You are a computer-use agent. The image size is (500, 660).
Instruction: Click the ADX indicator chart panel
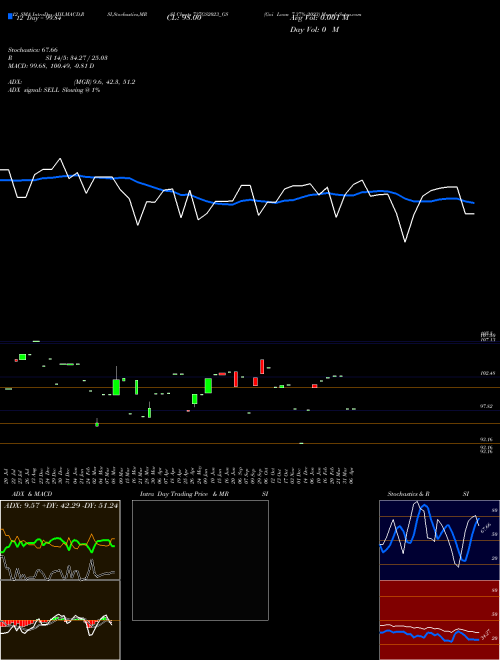(x=60, y=540)
